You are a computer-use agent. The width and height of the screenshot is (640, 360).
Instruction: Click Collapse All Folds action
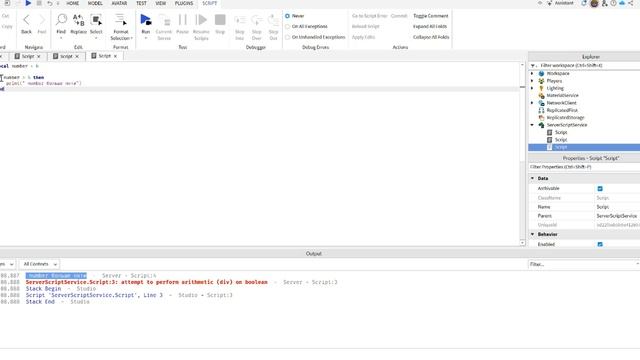[431, 37]
